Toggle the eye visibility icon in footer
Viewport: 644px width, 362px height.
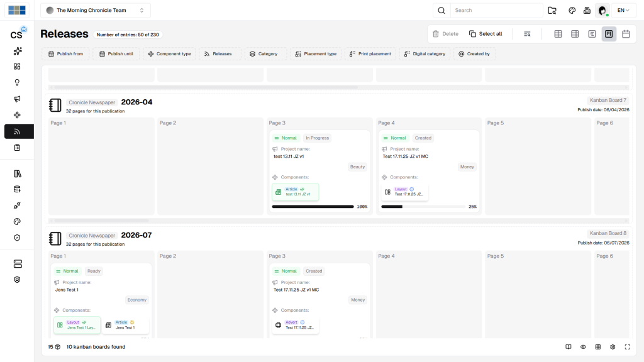click(583, 347)
